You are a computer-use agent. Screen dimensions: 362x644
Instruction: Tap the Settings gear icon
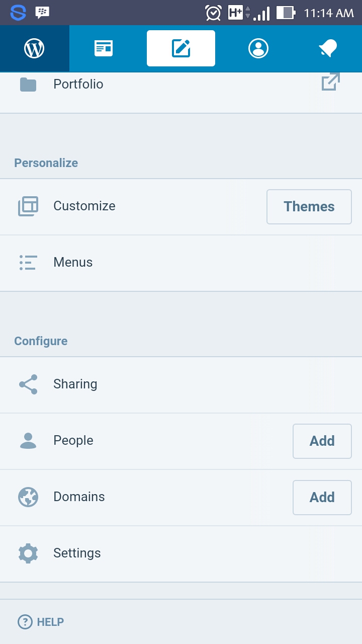(28, 553)
